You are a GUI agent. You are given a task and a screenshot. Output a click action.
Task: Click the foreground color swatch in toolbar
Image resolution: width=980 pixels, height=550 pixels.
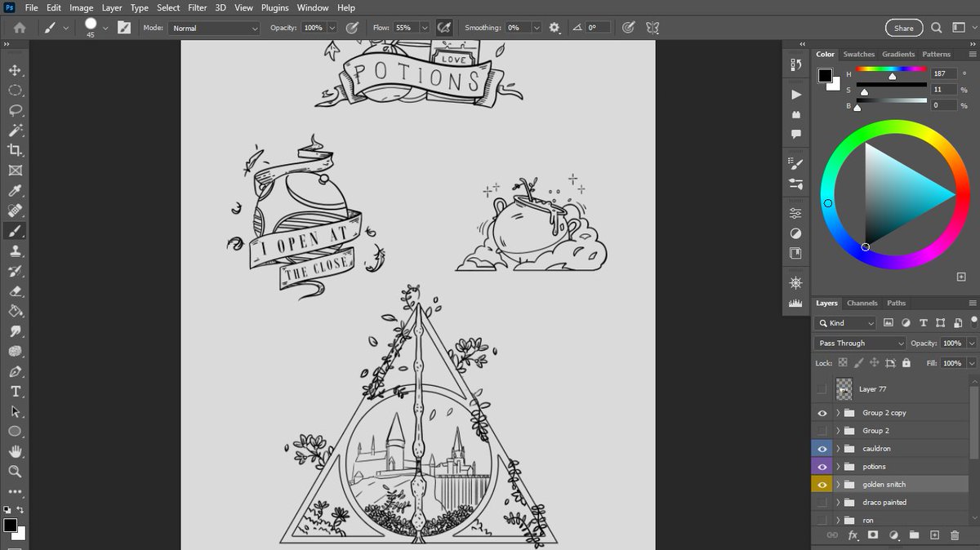(x=10, y=525)
